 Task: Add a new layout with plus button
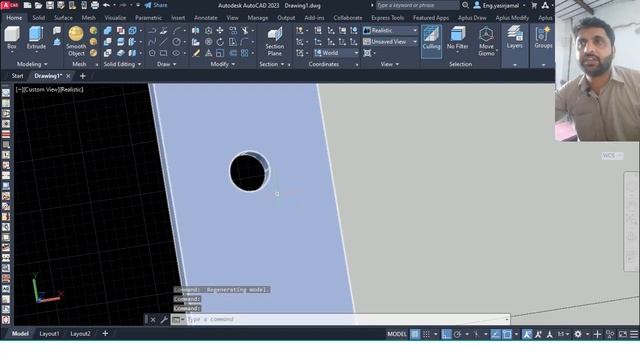[105, 334]
